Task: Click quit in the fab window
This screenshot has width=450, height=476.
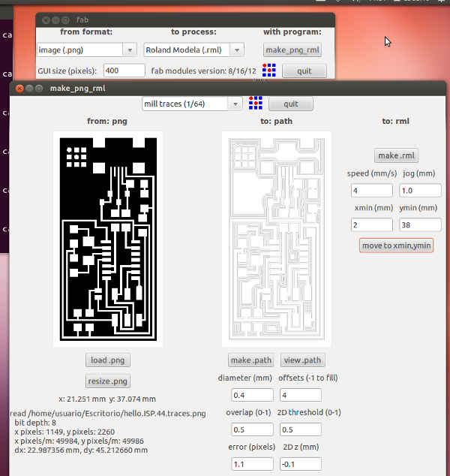Action: [x=304, y=71]
